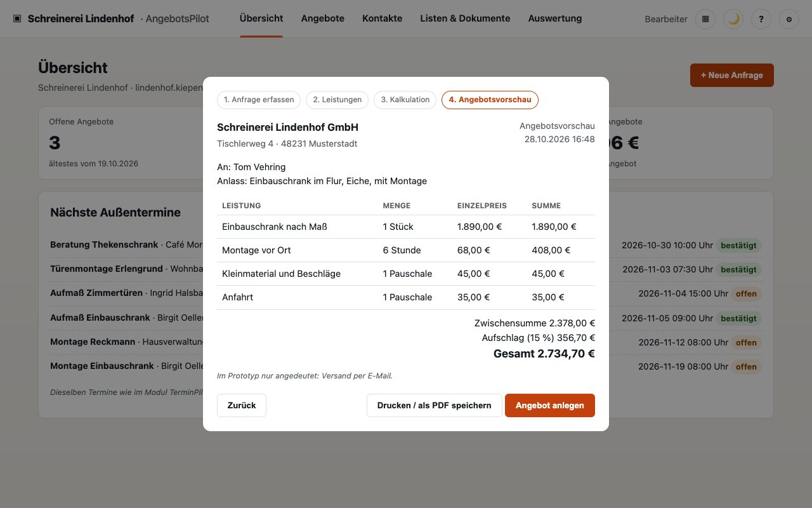Select the Auswertung tab
The image size is (812, 508).
555,18
